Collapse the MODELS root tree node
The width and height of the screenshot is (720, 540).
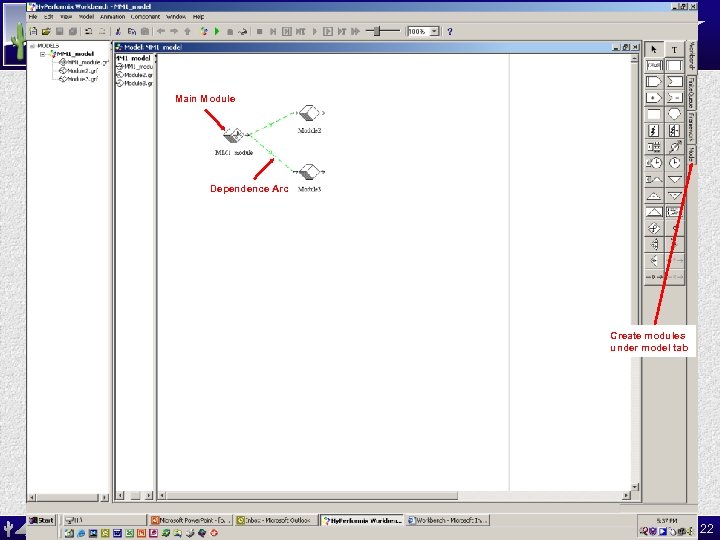coord(33,46)
